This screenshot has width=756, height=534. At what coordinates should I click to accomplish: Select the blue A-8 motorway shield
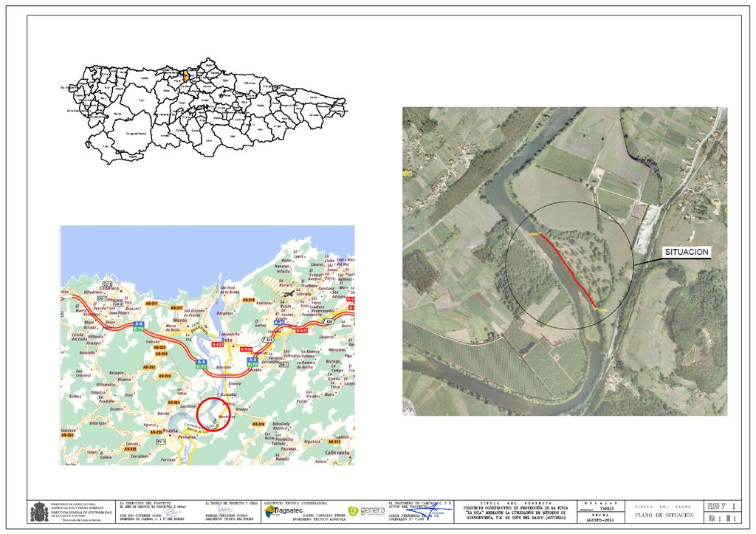tap(138, 324)
